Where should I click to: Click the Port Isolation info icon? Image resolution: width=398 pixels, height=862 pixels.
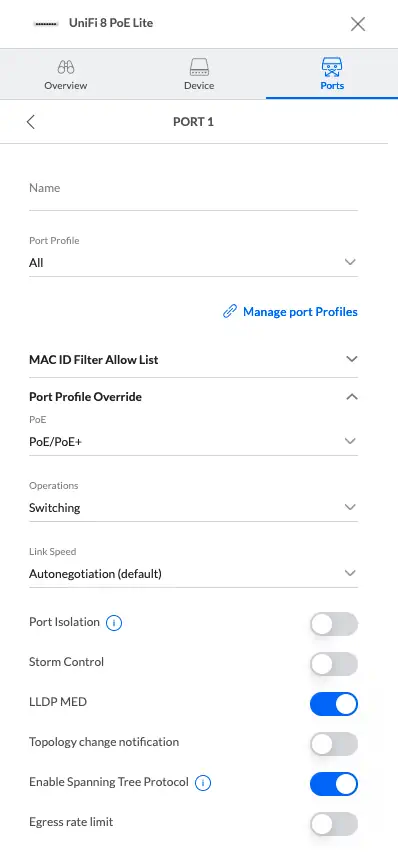coord(113,623)
